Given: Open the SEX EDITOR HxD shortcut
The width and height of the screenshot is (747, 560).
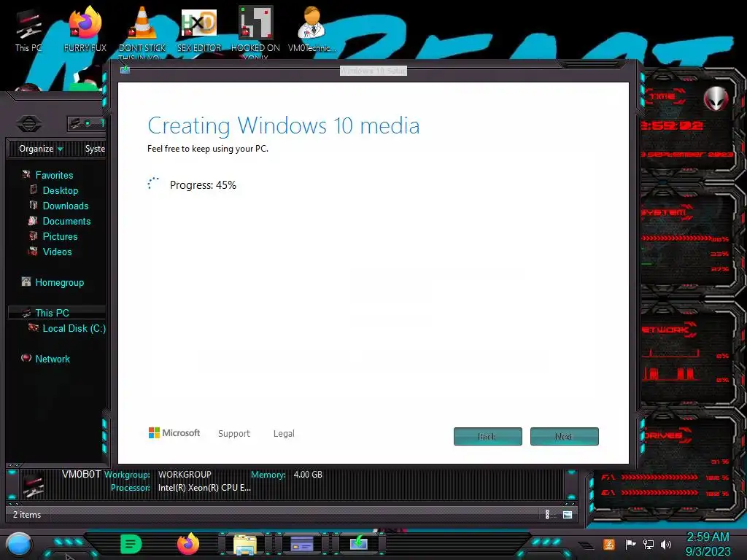Looking at the screenshot, I should tap(199, 29).
